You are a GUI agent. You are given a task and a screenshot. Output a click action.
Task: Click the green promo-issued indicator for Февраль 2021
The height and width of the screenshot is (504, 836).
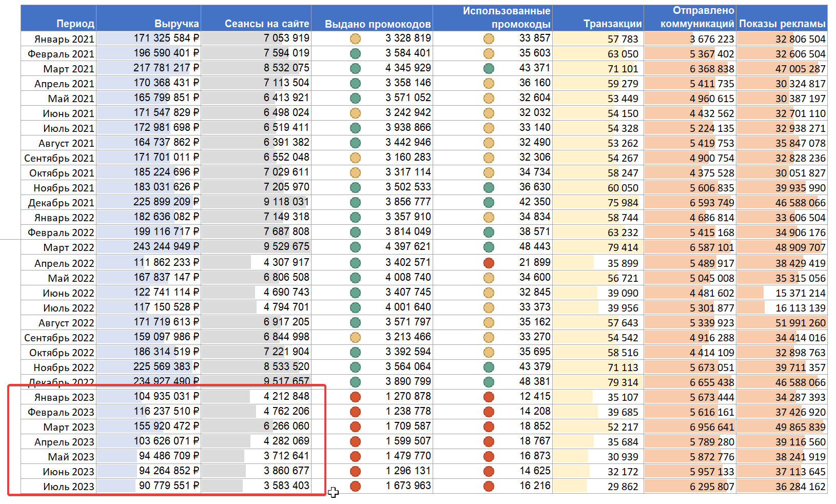coord(355,54)
